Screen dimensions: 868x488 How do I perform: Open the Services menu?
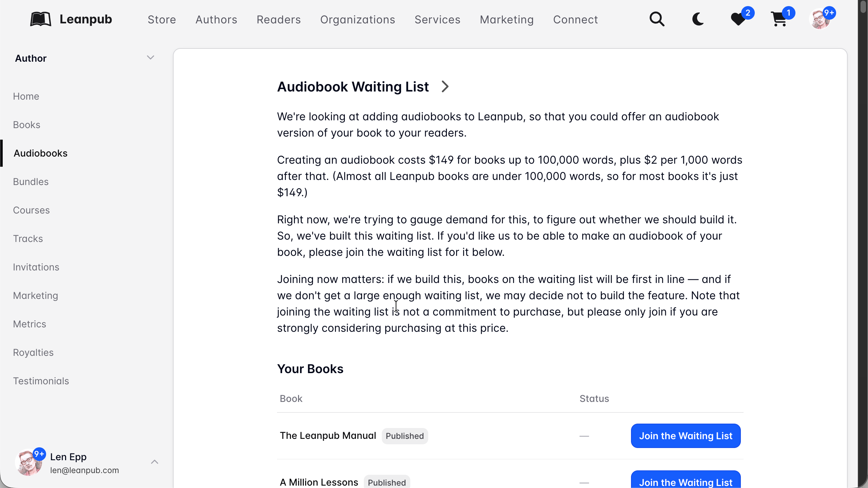pyautogui.click(x=437, y=20)
